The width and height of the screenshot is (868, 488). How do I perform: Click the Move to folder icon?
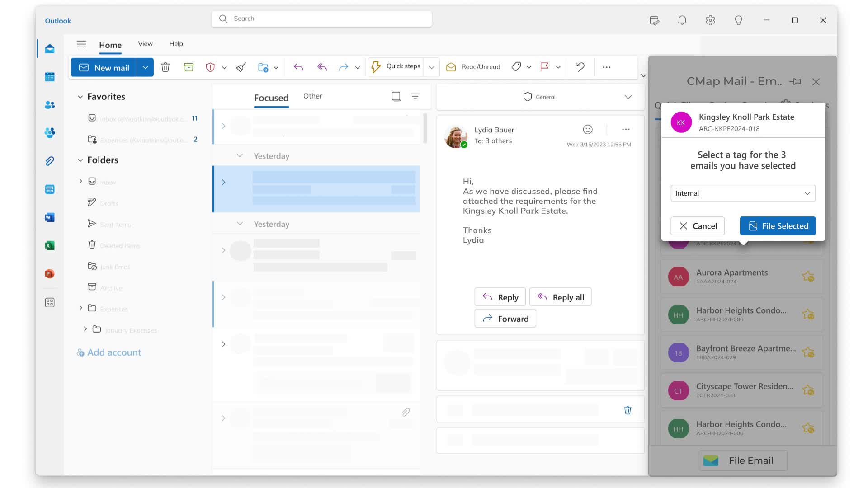263,67
